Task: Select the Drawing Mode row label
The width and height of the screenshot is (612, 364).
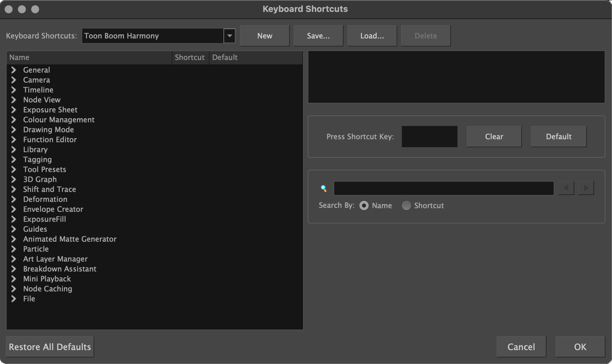Action: point(48,130)
